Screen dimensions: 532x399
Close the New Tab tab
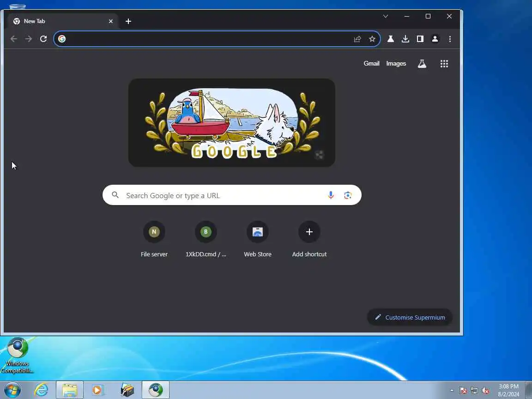tap(111, 21)
